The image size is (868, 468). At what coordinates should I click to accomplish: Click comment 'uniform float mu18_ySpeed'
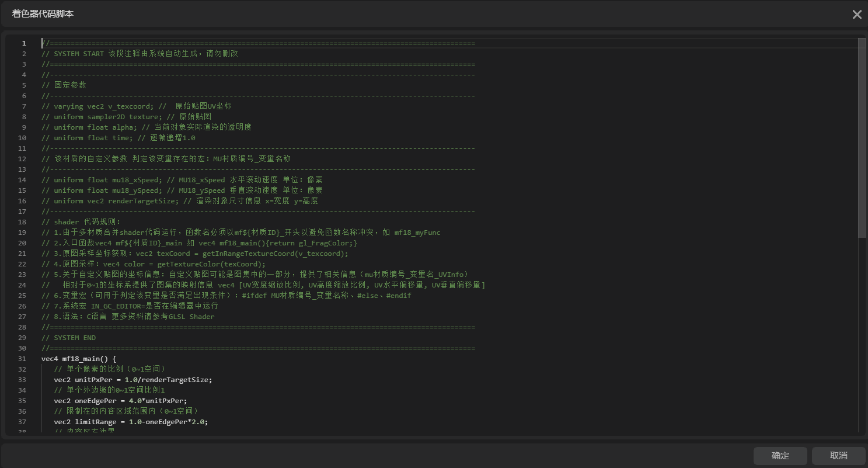[x=182, y=190]
